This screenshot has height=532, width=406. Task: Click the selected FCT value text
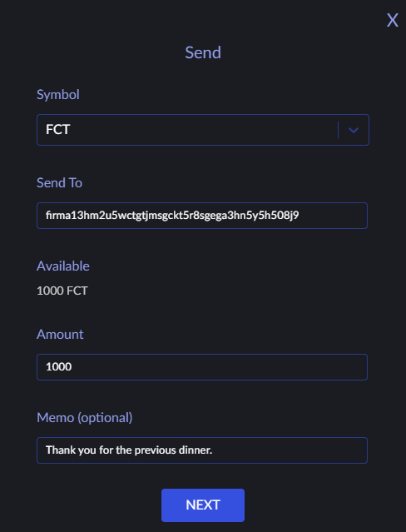click(58, 129)
